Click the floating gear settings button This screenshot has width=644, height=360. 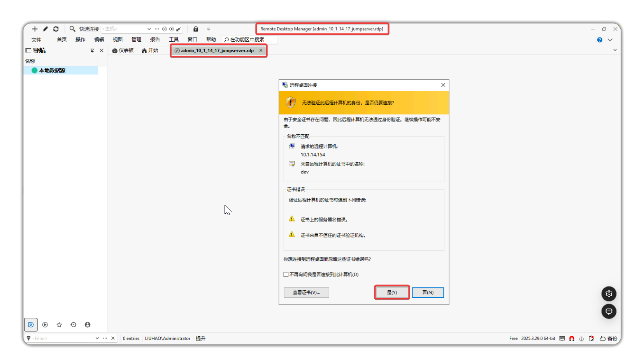click(x=609, y=294)
